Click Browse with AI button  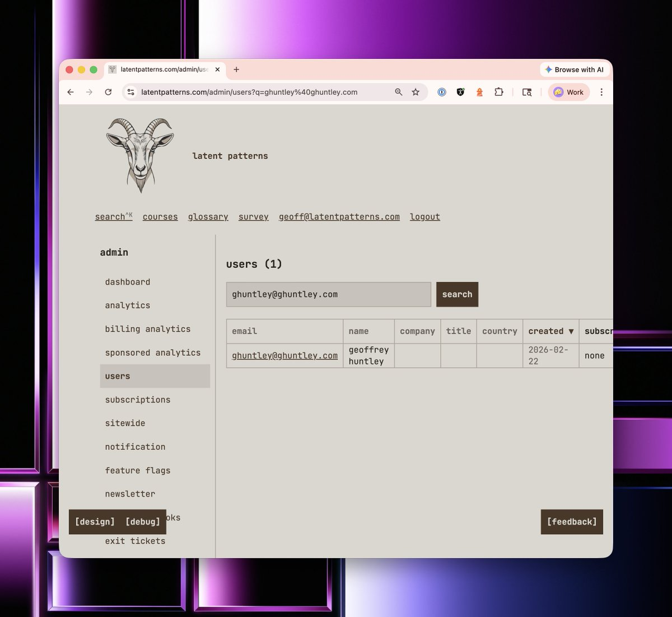[x=575, y=69]
